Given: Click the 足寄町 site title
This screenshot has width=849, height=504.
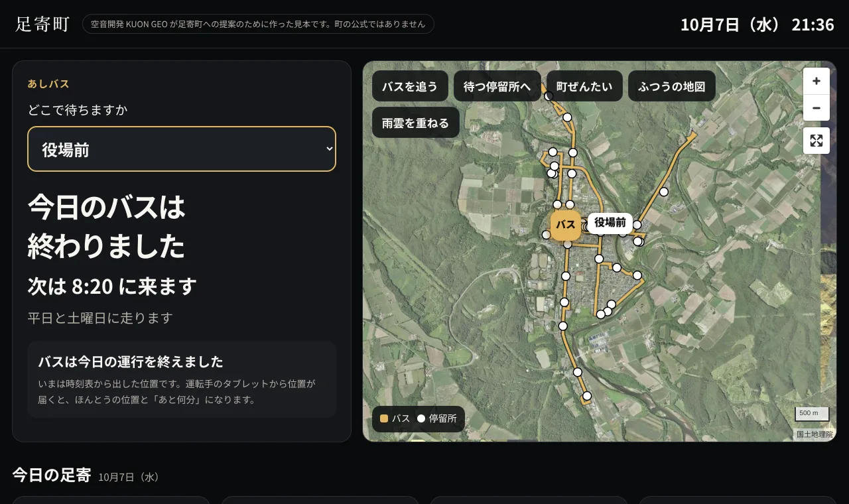Looking at the screenshot, I should click(42, 25).
